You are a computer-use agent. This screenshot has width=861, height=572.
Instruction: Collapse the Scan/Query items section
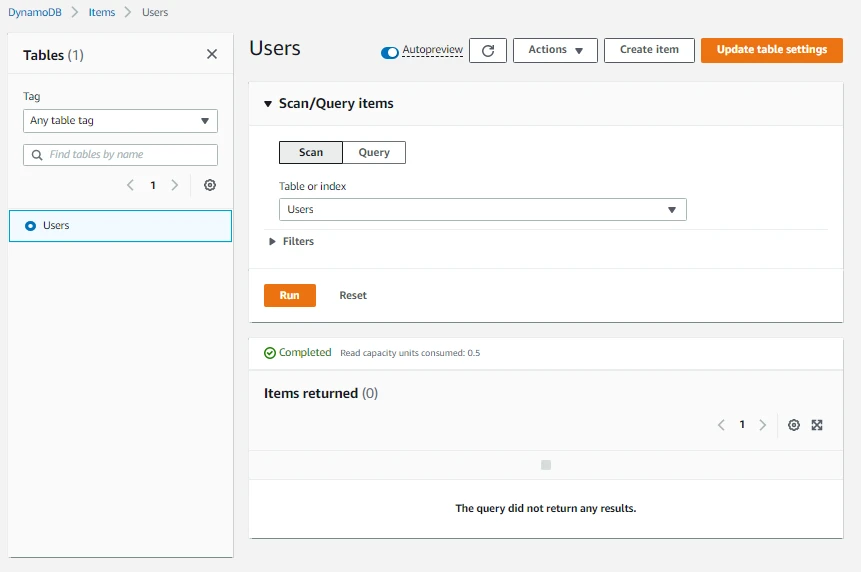268,104
